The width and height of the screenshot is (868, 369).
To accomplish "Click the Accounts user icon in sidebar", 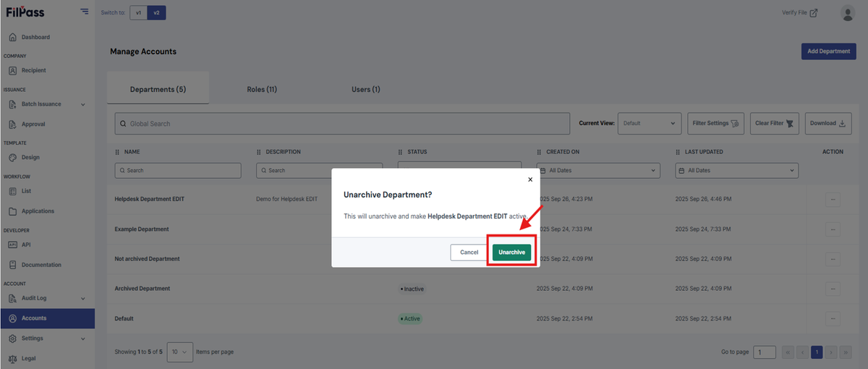I will pyautogui.click(x=13, y=318).
